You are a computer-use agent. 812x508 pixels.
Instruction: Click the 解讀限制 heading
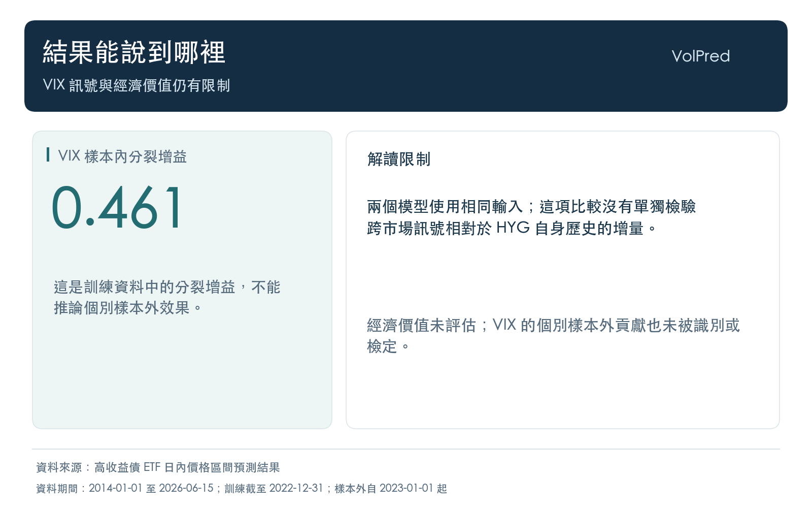click(x=399, y=159)
